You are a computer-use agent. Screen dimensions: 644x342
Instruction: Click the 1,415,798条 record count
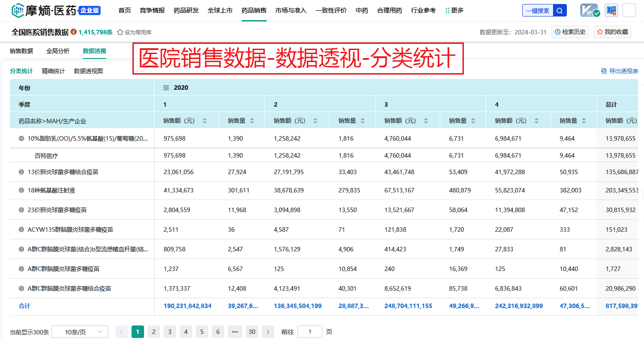click(x=95, y=32)
